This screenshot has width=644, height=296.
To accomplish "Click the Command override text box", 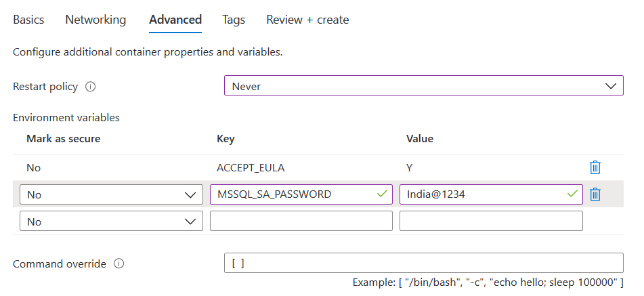I will pos(423,263).
